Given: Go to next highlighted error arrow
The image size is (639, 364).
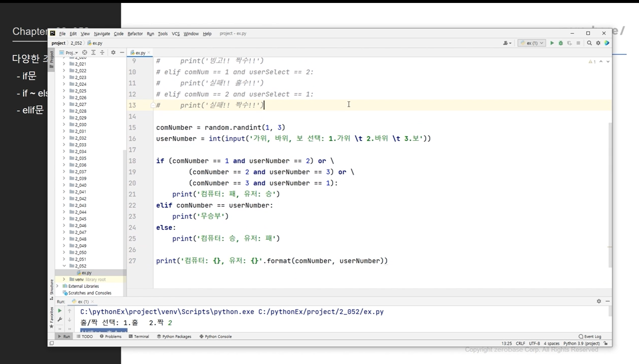Looking at the screenshot, I should [608, 61].
